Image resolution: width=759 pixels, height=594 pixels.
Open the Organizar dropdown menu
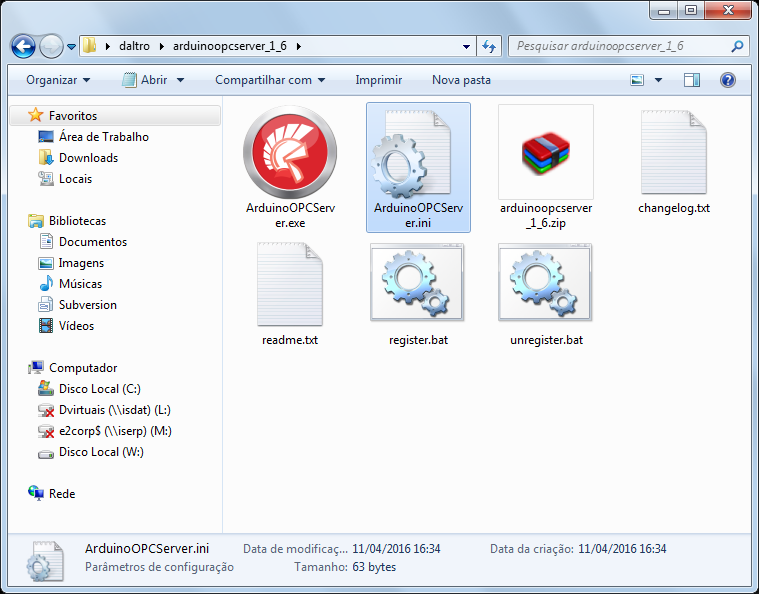click(x=58, y=80)
